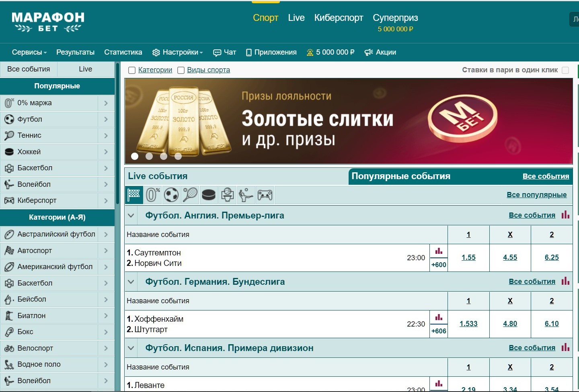Viewport: 579px width, 392px height.
Task: Open statistics icon for Хоффенхайм match
Action: point(439,317)
